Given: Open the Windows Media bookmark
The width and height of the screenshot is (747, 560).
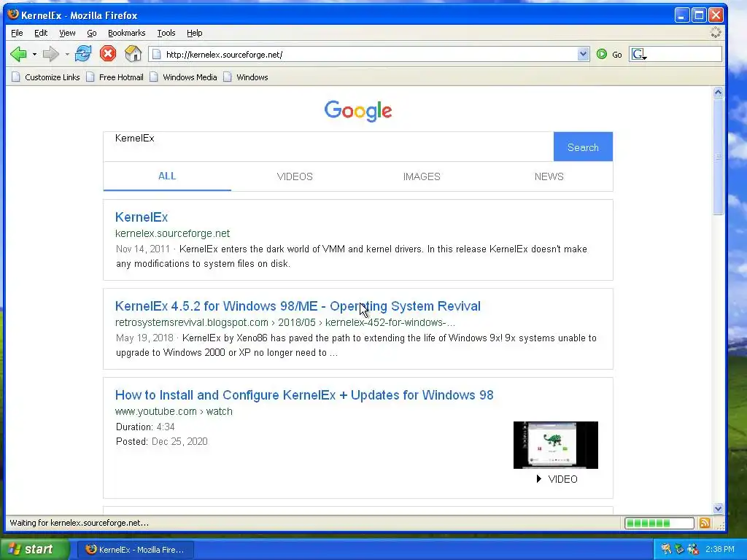Looking at the screenshot, I should coord(183,77).
